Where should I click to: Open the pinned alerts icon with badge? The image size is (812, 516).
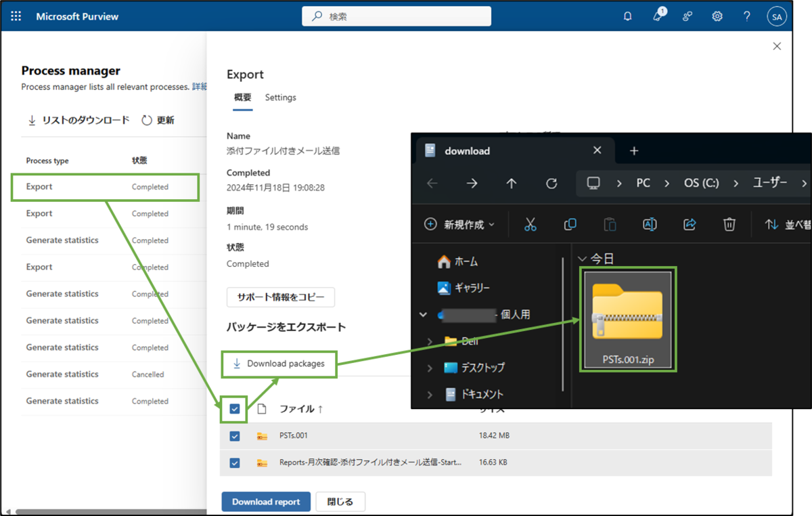(x=658, y=16)
